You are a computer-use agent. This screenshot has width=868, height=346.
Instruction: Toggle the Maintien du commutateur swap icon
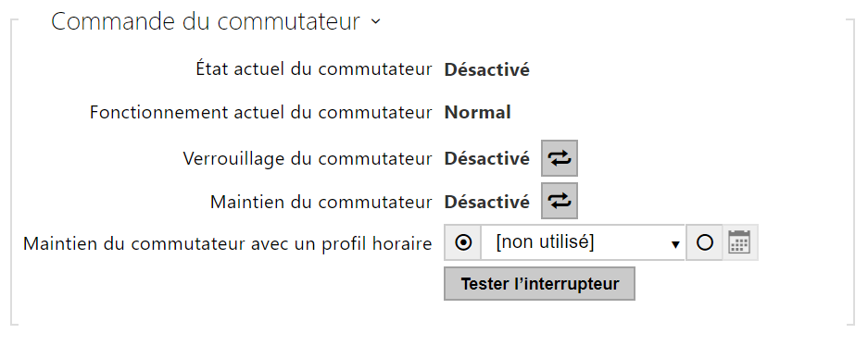click(x=560, y=201)
